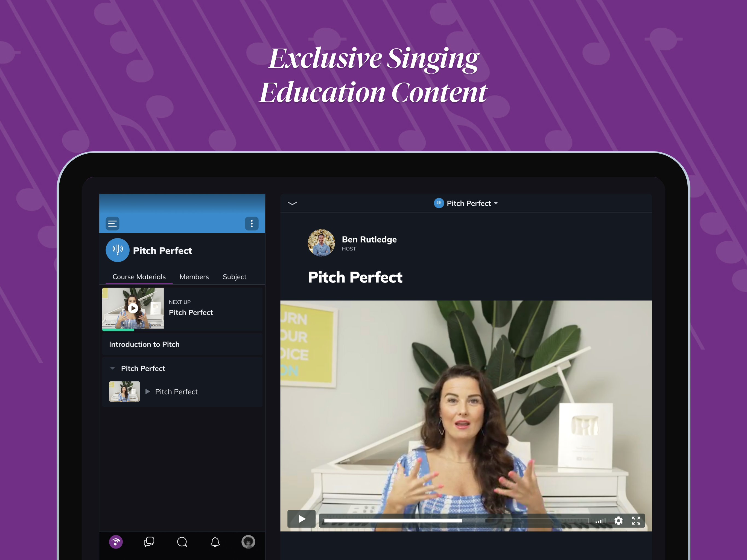Viewport: 747px width, 560px height.
Task: Open the notifications bell
Action: (x=215, y=542)
